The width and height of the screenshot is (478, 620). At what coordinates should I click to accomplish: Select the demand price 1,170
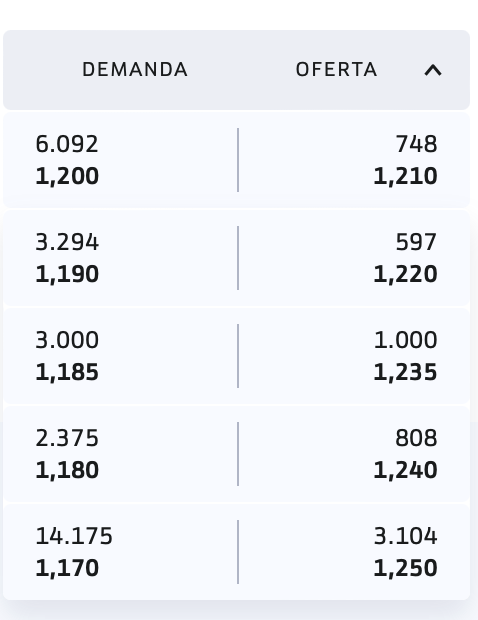click(x=67, y=569)
